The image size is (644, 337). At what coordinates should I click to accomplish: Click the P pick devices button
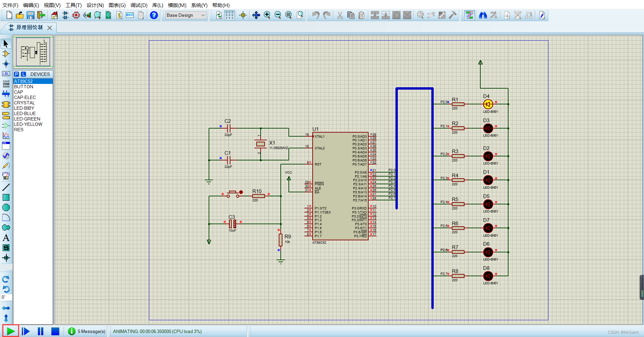click(x=16, y=74)
